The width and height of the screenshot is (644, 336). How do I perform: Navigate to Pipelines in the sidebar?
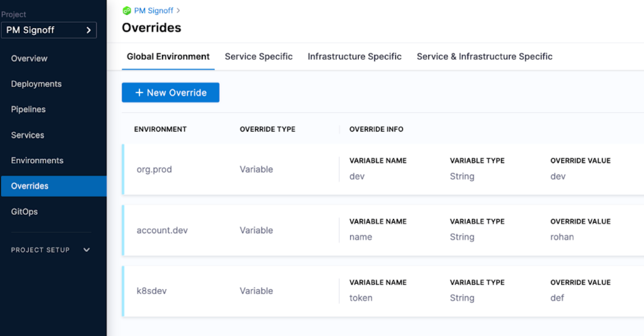point(28,109)
